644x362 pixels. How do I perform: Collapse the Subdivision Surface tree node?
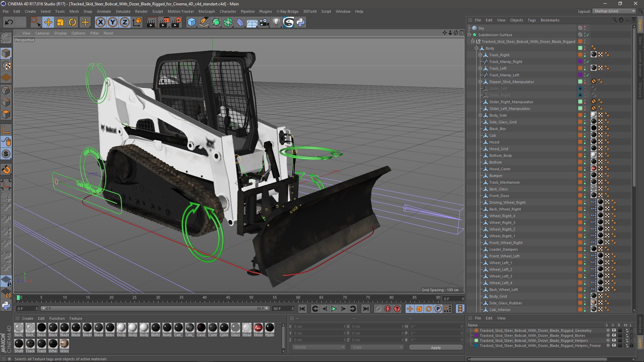[469, 35]
